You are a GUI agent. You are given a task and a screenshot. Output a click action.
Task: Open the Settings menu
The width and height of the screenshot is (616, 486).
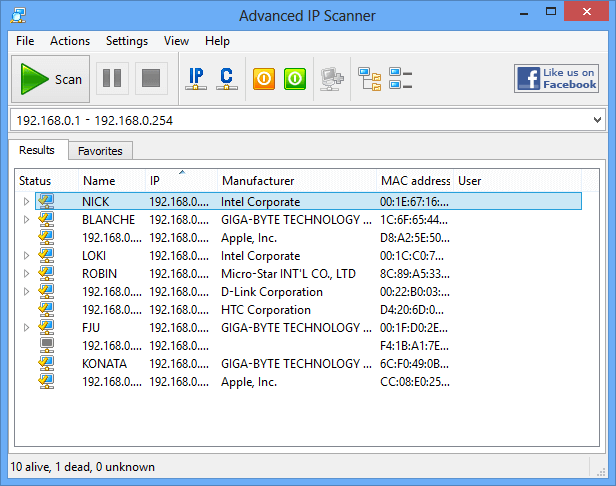(127, 41)
